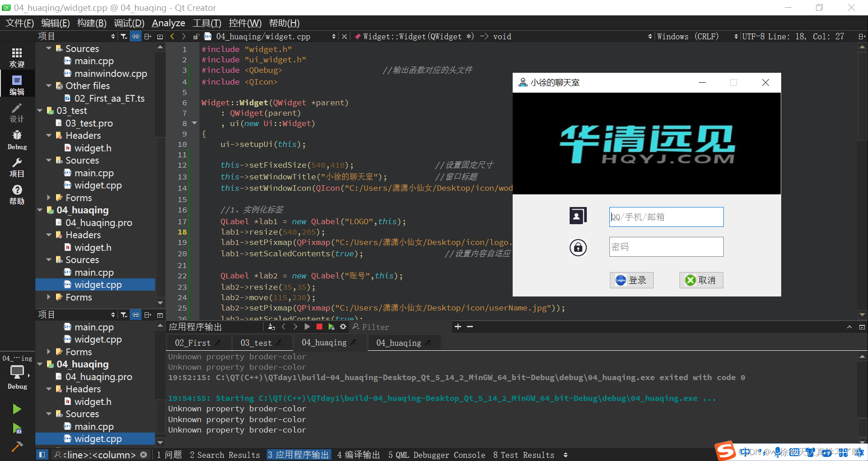The width and height of the screenshot is (868, 461).
Task: Click the locator line:column search box
Action: pos(100,455)
